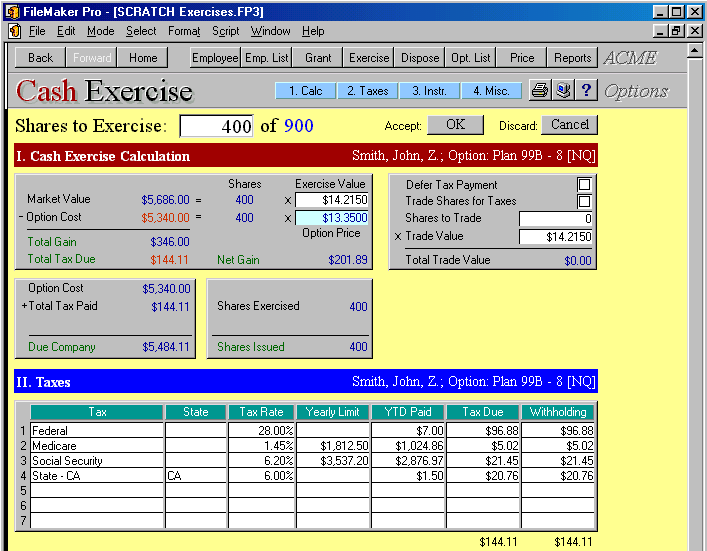Open the Window menu

pos(271,31)
